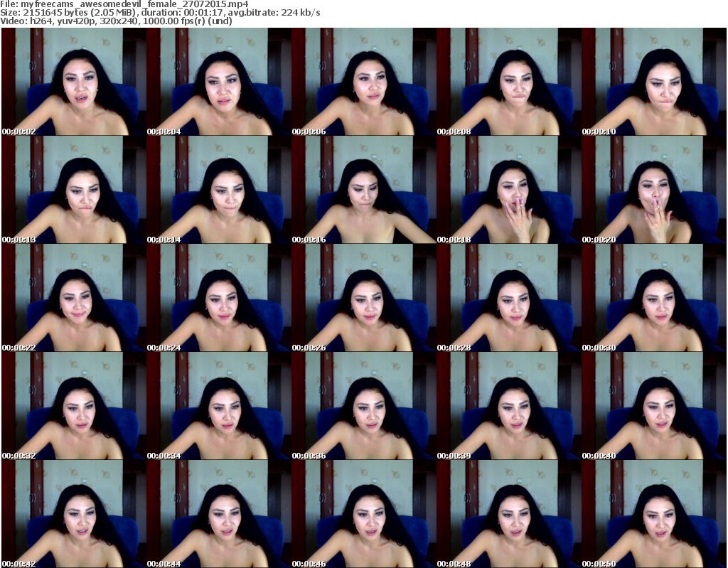The height and width of the screenshot is (568, 728).
Task: Click the 00:00:20 frame thumbnail
Action: [654, 190]
